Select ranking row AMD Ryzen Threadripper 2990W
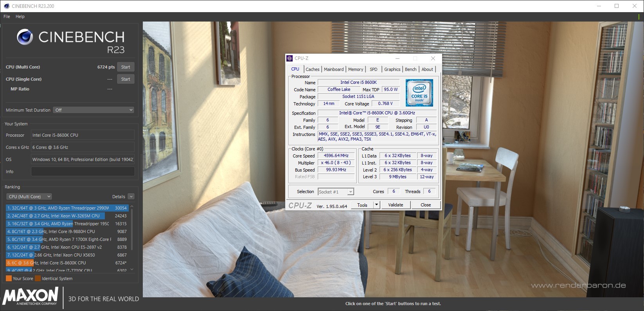The width and height of the screenshot is (644, 311). [x=67, y=208]
